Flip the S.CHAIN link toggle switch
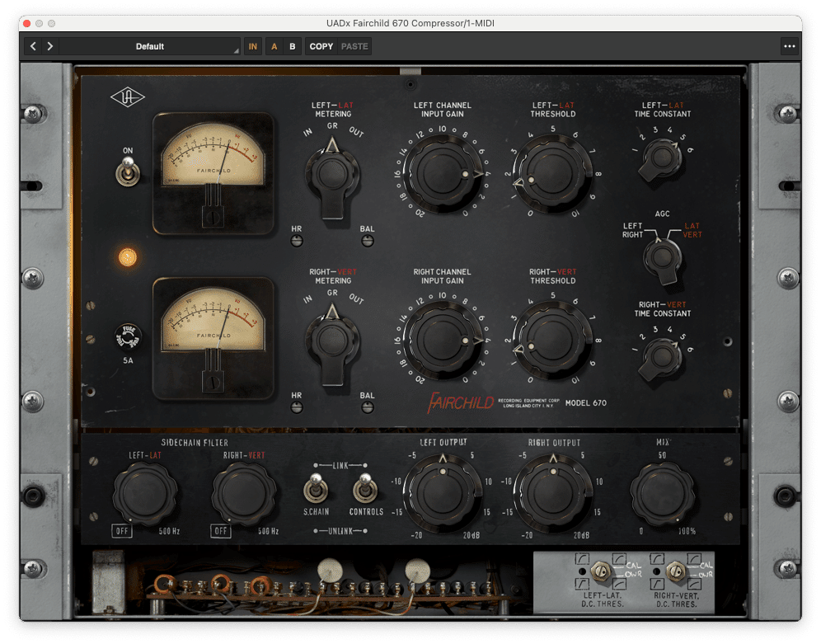821x644 pixels. tap(316, 488)
